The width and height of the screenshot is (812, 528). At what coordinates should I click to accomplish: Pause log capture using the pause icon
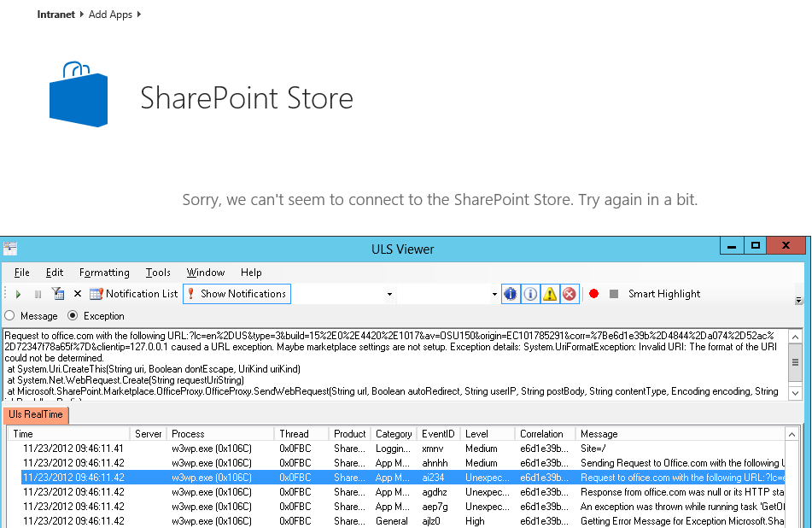click(x=38, y=294)
